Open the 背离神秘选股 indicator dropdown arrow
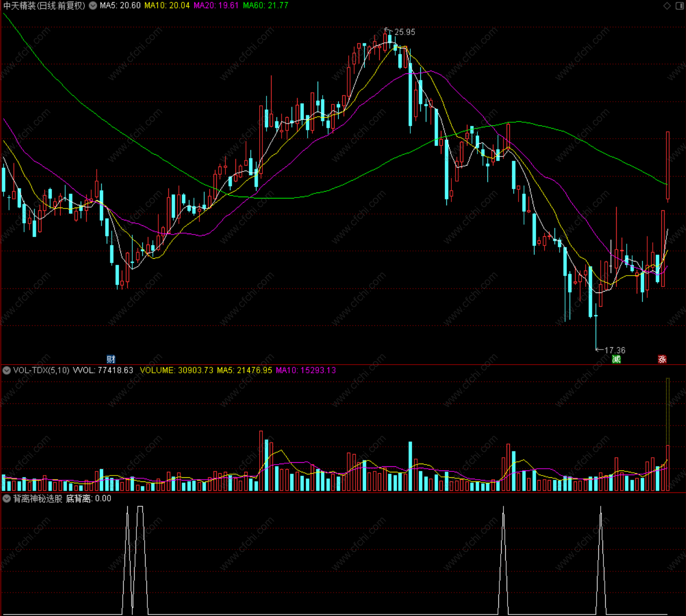 coord(6,499)
